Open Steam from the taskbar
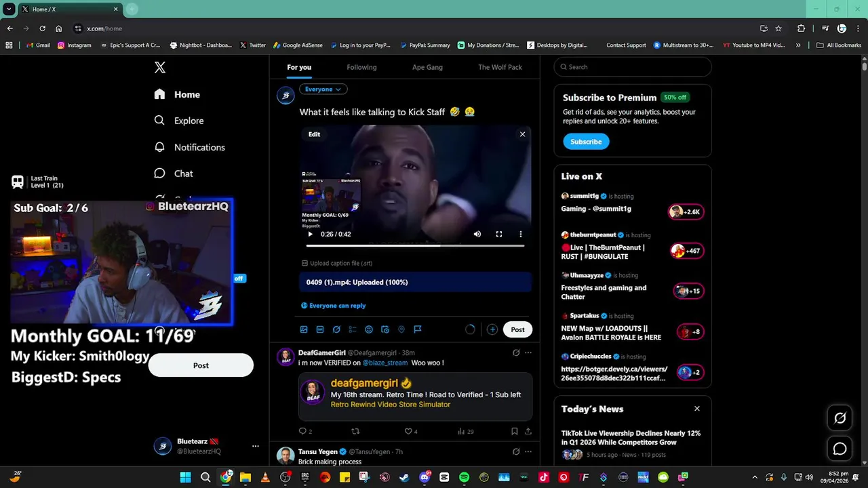The image size is (868, 488). coord(404,477)
